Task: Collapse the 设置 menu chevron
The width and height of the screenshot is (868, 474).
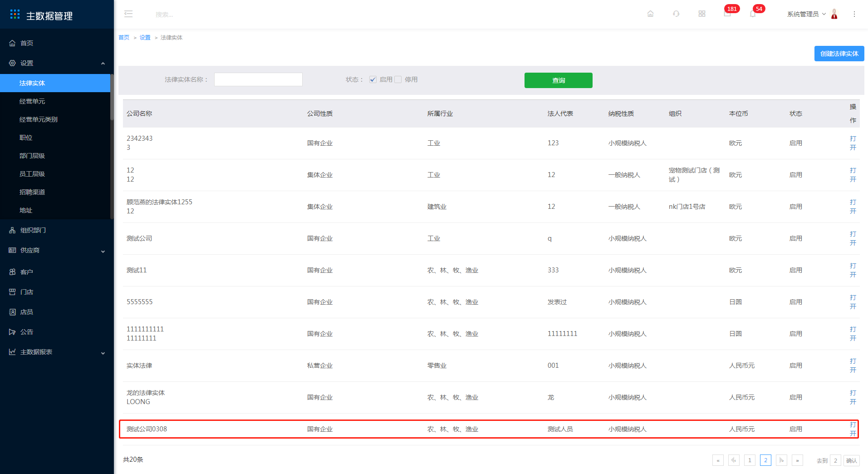Action: 103,64
